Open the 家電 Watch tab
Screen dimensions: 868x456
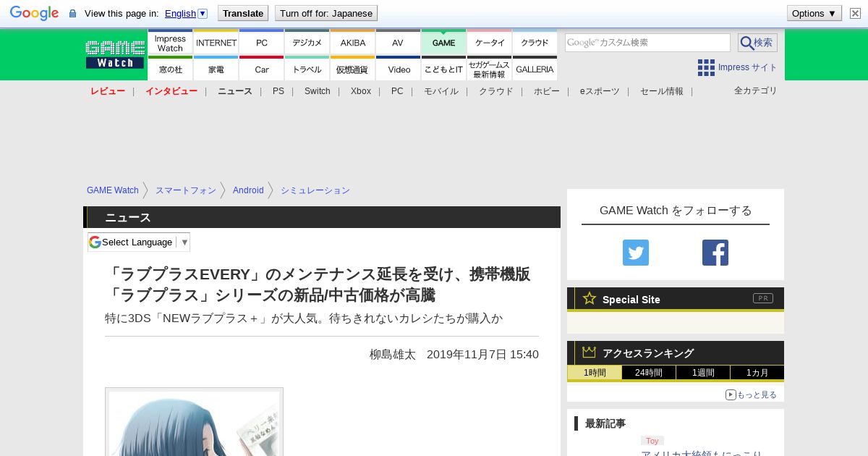click(216, 68)
